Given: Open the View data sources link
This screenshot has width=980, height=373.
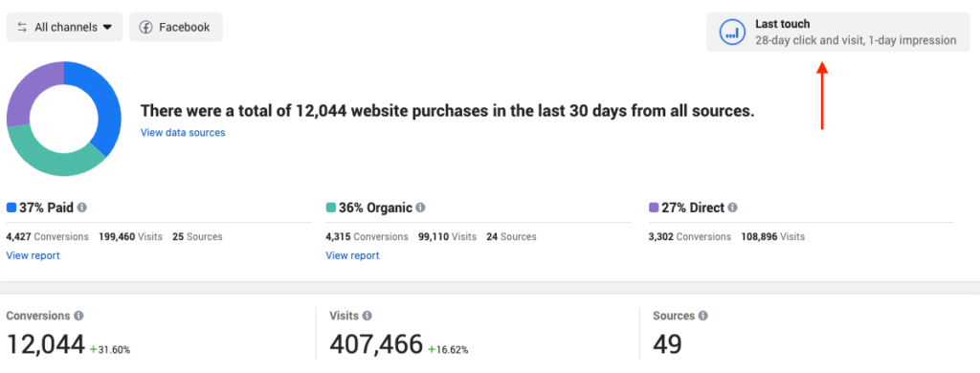Looking at the screenshot, I should (x=183, y=132).
